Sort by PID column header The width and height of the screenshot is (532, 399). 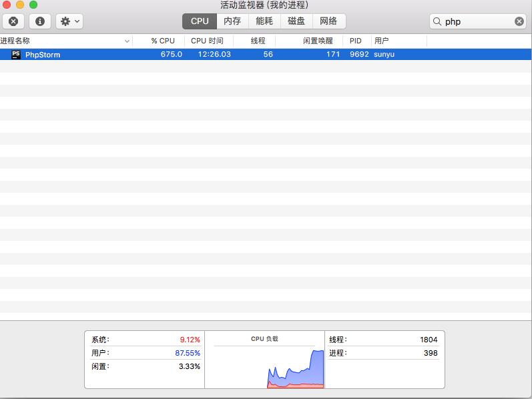355,41
